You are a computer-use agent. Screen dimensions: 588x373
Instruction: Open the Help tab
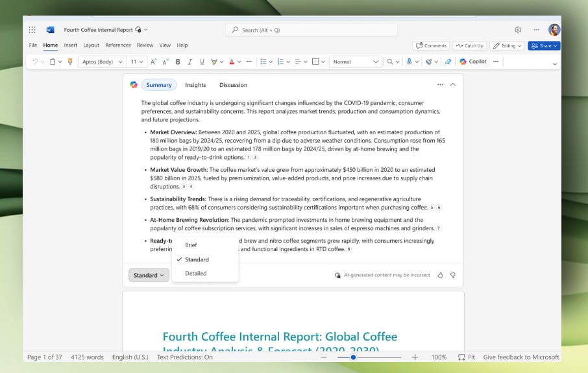tap(182, 45)
